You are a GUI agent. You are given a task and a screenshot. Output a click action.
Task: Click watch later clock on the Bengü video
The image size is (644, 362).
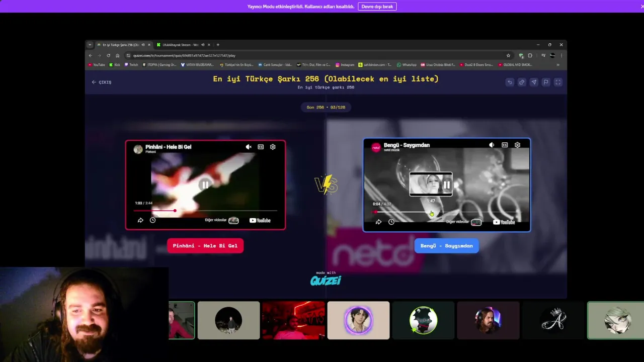(x=391, y=222)
